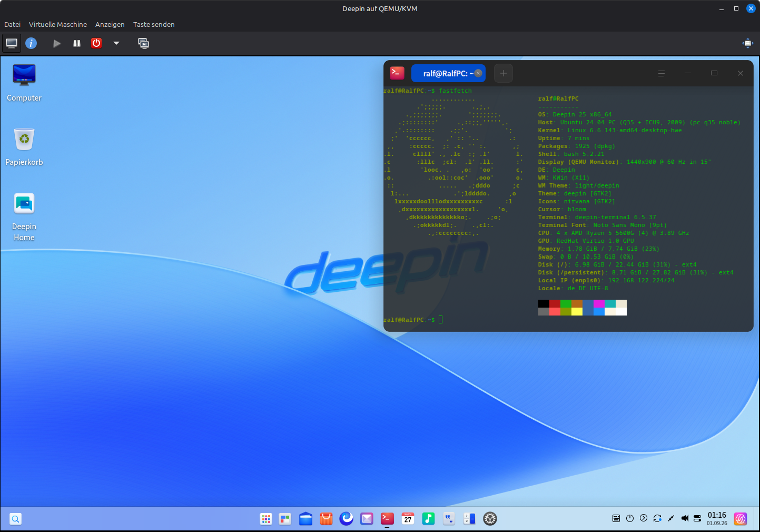Show the graphical console view

coord(12,43)
